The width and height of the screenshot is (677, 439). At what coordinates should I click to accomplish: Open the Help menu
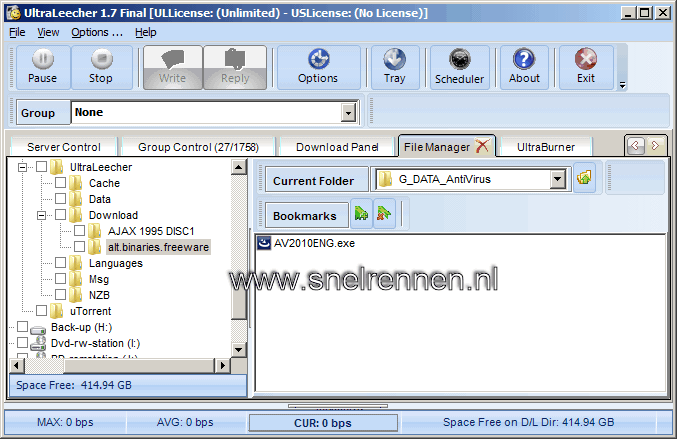[146, 32]
